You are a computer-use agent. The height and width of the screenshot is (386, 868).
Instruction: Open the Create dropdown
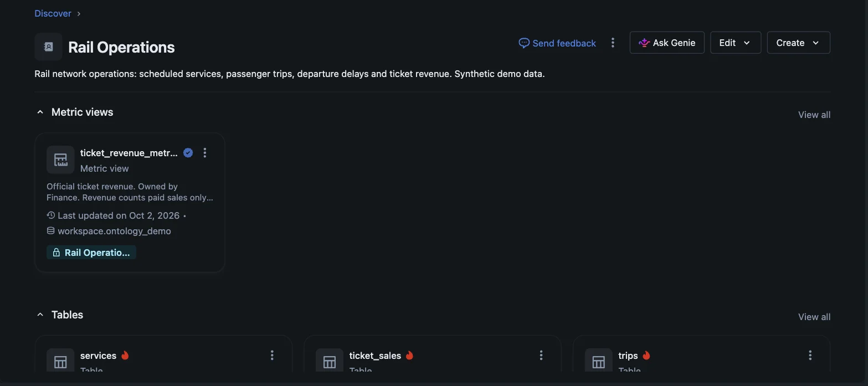click(798, 43)
